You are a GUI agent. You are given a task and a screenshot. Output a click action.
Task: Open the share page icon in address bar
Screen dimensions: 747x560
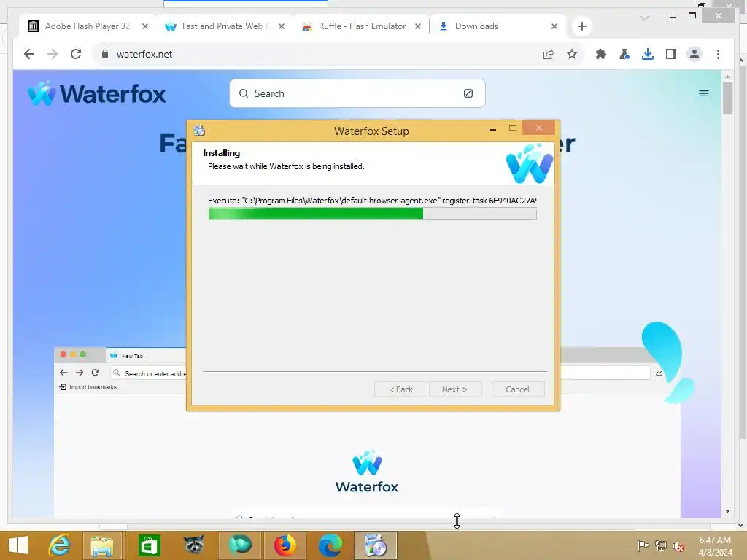click(x=549, y=54)
